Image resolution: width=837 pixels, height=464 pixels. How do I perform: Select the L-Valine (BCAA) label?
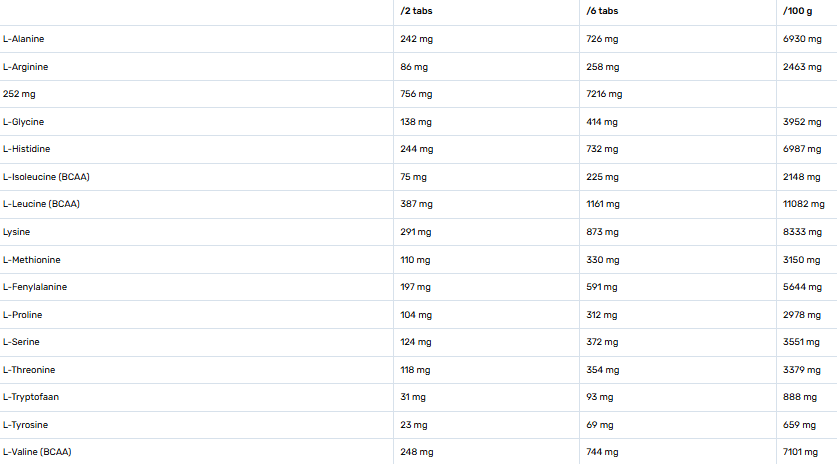coord(37,452)
